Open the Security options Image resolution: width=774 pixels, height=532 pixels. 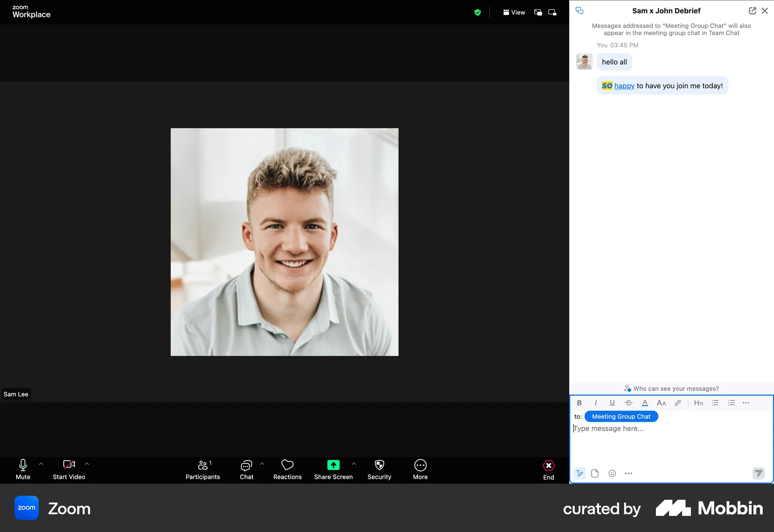coord(379,470)
